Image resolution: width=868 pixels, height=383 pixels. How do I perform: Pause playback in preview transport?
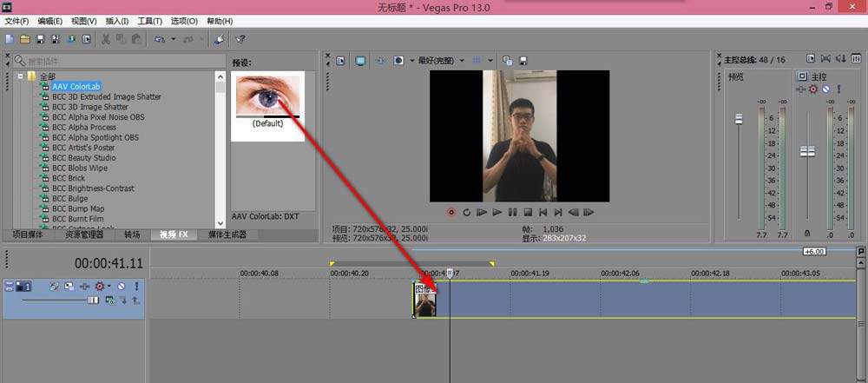click(513, 212)
